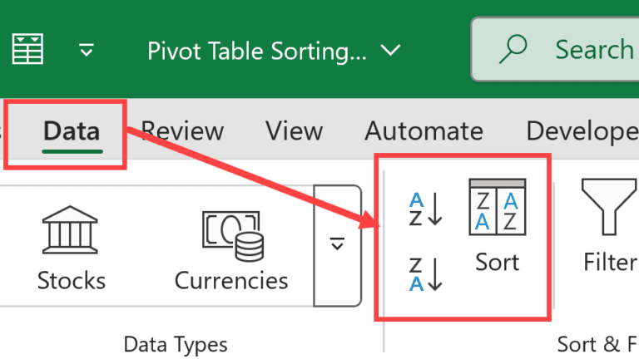Click the Excel spreadsheet icon in title bar
The height and width of the screenshot is (364, 639).
(27, 49)
